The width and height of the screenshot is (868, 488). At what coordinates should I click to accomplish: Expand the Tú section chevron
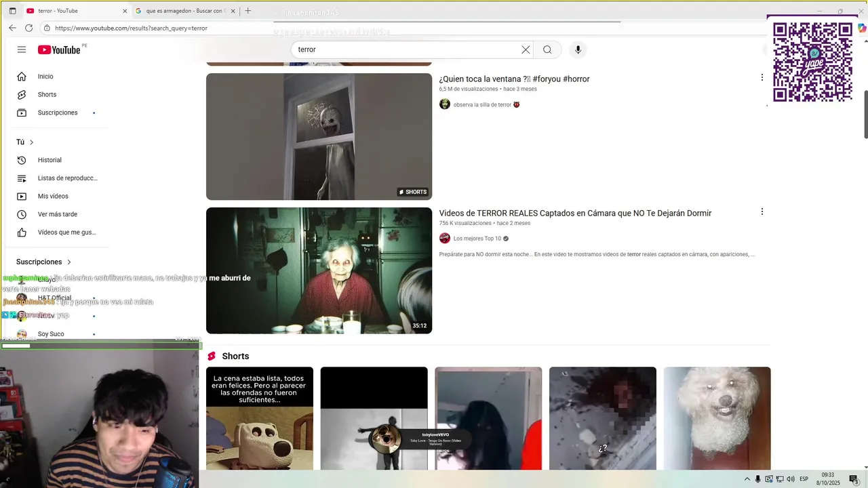tap(31, 142)
